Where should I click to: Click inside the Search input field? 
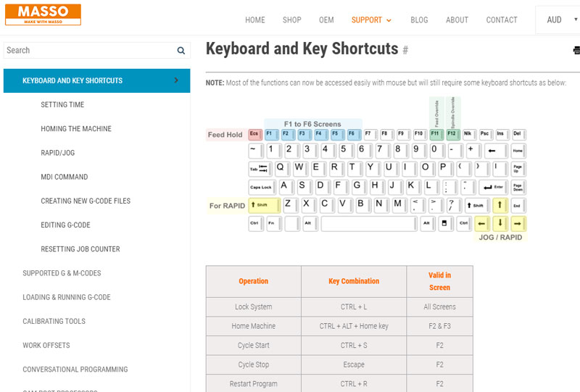pyautogui.click(x=87, y=51)
